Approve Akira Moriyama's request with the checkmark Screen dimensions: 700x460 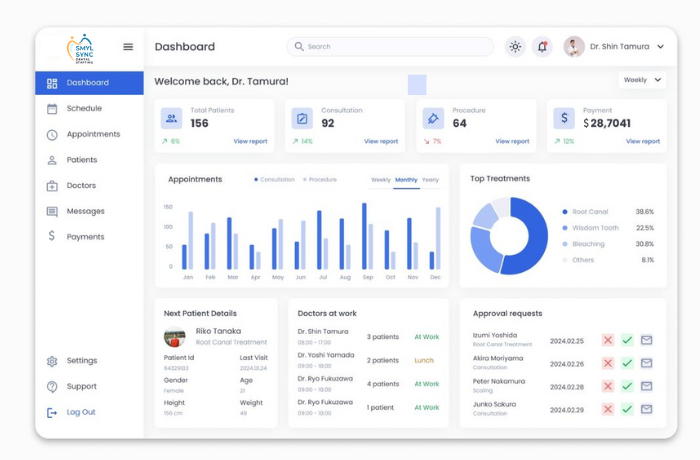pos(627,363)
